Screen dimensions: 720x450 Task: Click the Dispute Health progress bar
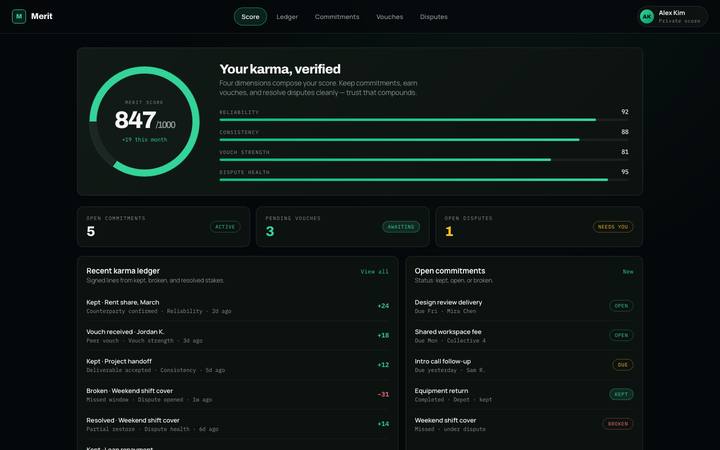pos(424,180)
